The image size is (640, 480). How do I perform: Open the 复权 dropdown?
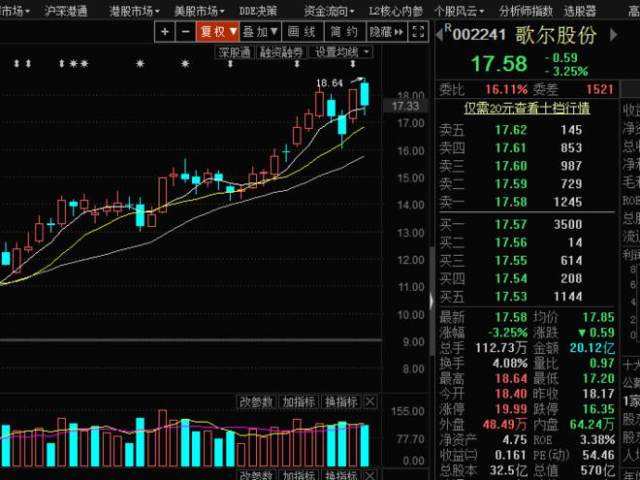coord(219,32)
